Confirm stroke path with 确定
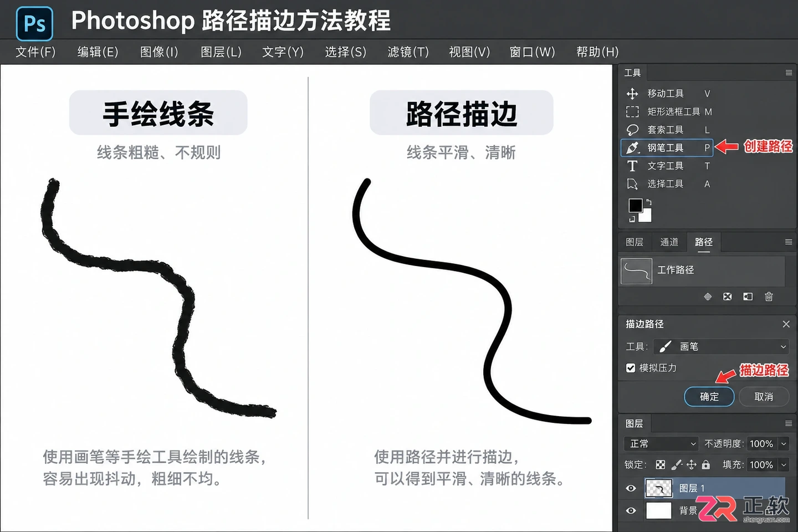 click(x=709, y=397)
